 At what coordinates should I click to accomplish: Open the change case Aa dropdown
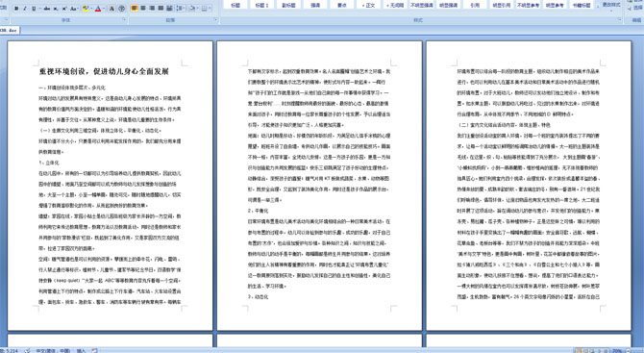click(74, 9)
